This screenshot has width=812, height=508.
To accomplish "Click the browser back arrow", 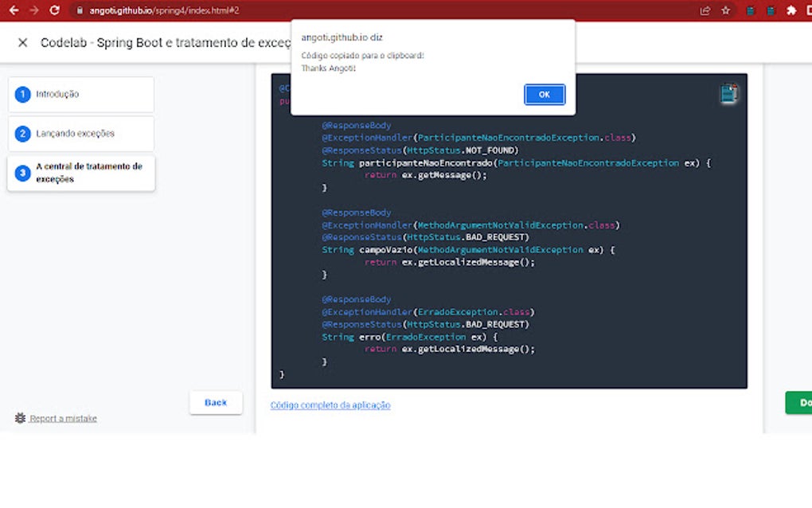I will tap(14, 10).
